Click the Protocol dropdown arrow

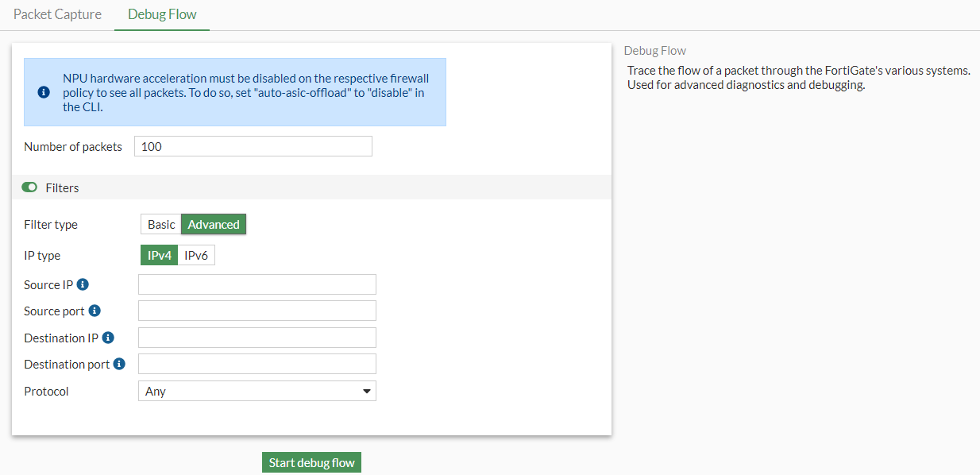366,391
